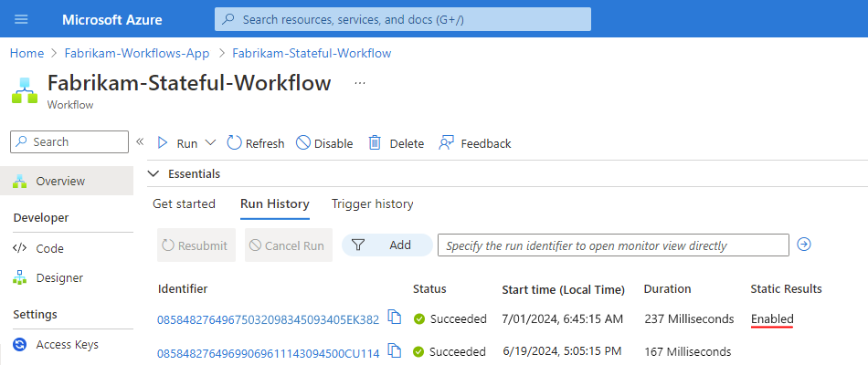Click the run identifier input field
The width and height of the screenshot is (868, 365).
[x=612, y=245]
